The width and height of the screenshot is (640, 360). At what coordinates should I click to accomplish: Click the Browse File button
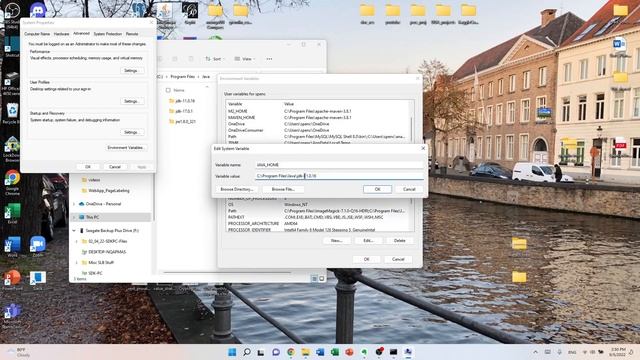283,189
